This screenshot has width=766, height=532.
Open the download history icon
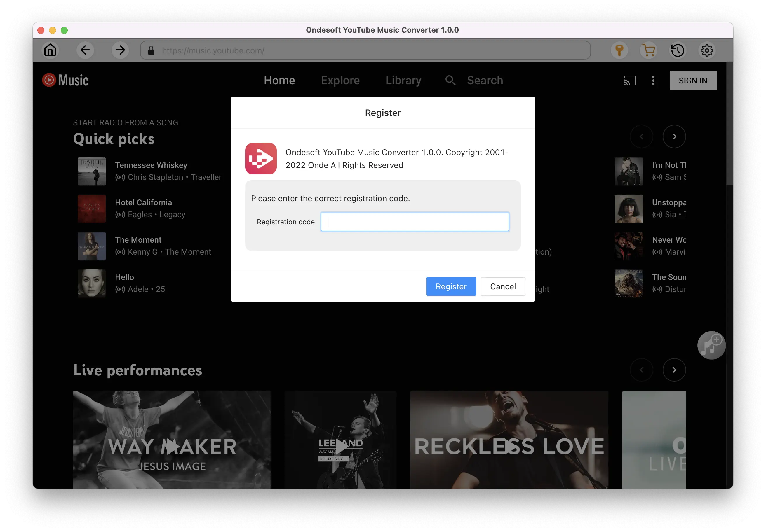tap(678, 50)
